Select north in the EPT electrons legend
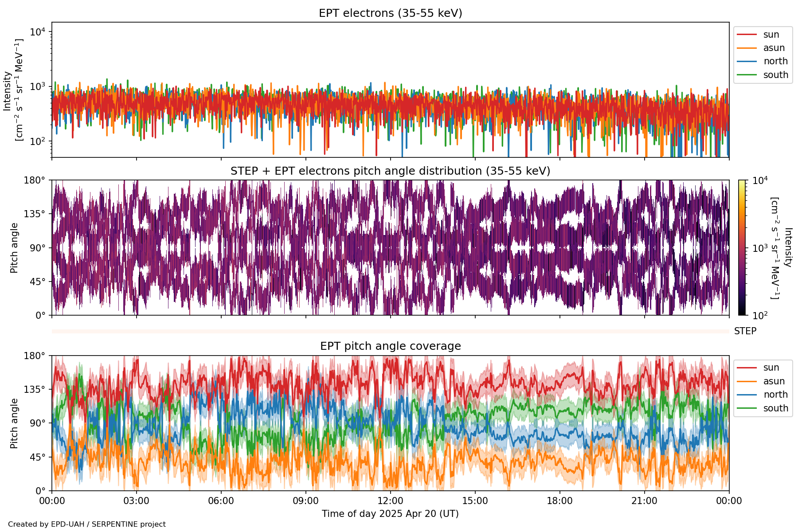This screenshot has width=798, height=532. click(775, 61)
